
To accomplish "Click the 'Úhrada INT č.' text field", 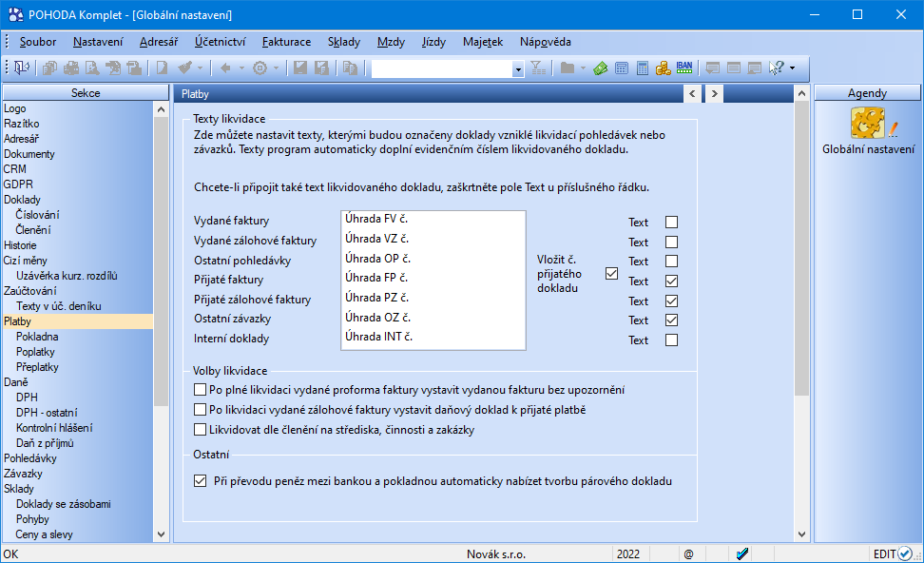I will pos(433,337).
